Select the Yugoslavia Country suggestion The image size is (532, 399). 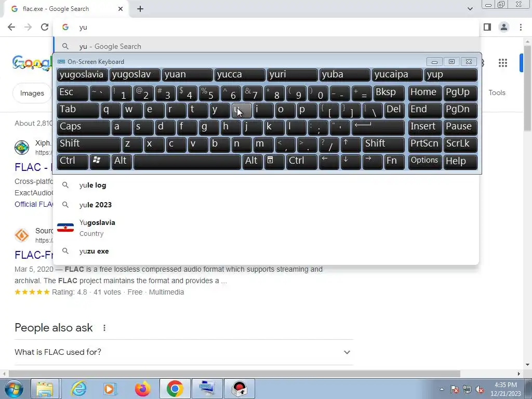[x=266, y=228]
